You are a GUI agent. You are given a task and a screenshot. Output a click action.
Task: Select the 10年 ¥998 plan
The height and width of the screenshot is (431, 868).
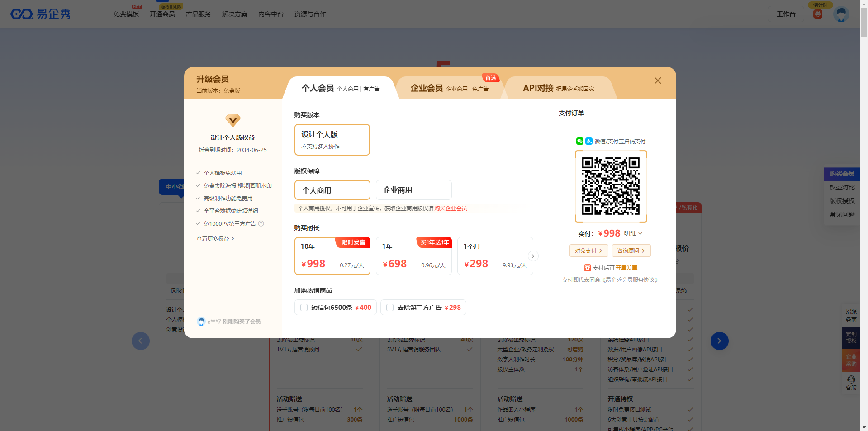pos(332,256)
